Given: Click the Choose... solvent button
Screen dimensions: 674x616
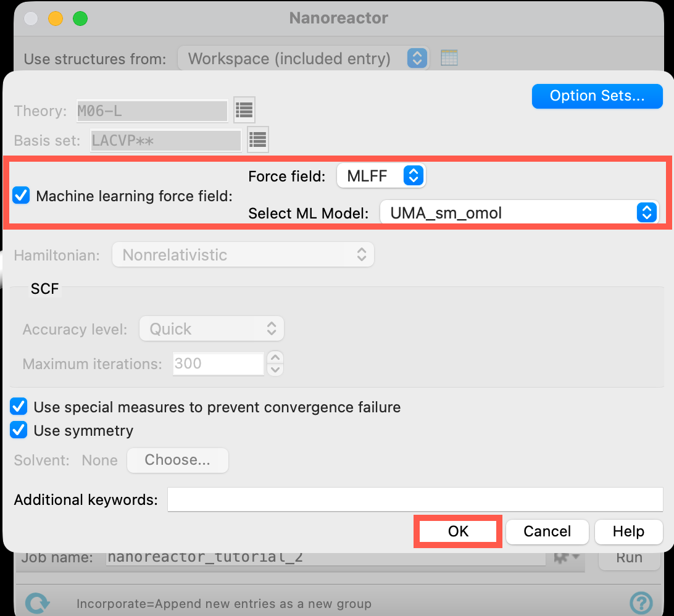Looking at the screenshot, I should click(178, 460).
